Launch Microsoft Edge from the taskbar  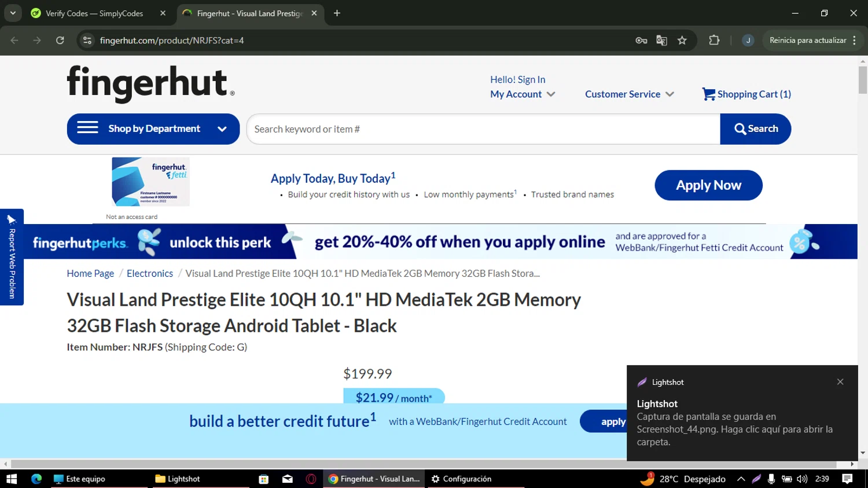[36, 479]
